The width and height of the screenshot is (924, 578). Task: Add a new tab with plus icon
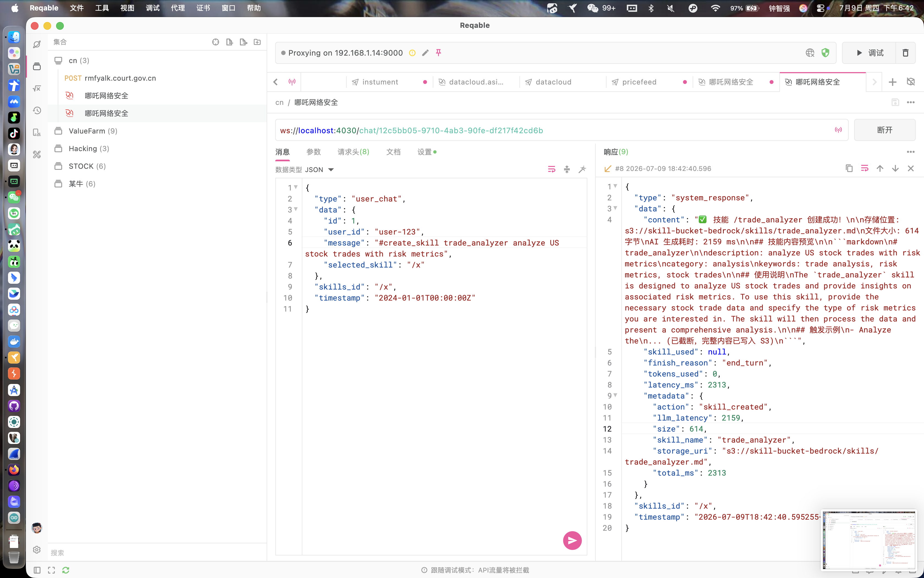click(x=892, y=82)
